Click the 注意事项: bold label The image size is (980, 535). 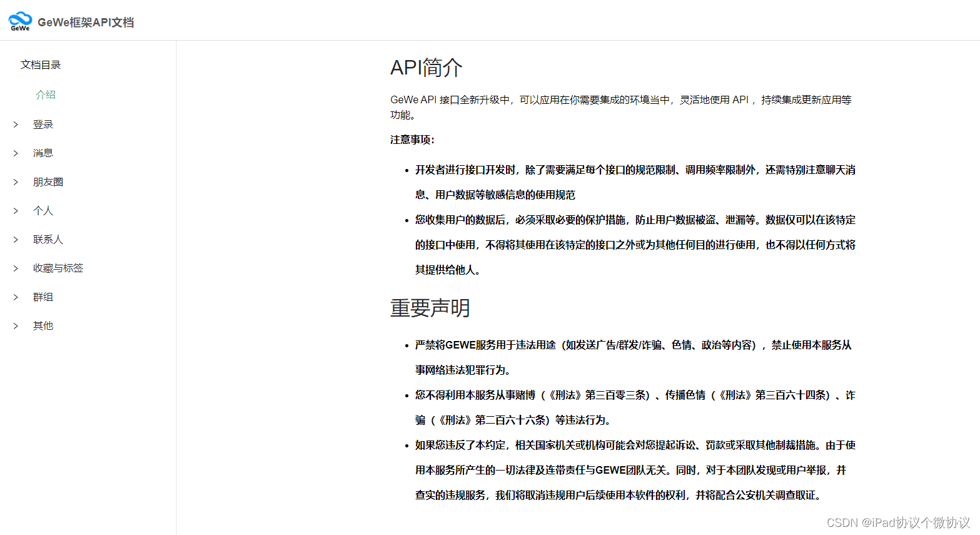(412, 140)
